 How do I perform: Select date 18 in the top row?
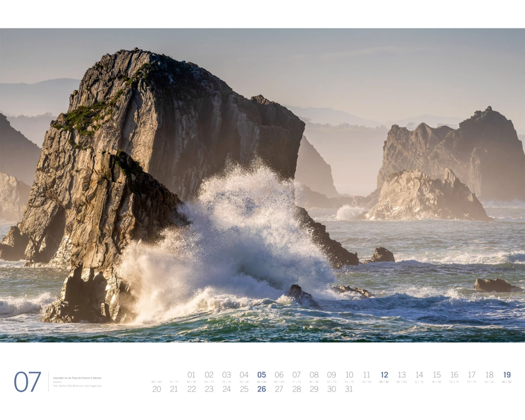(489, 375)
